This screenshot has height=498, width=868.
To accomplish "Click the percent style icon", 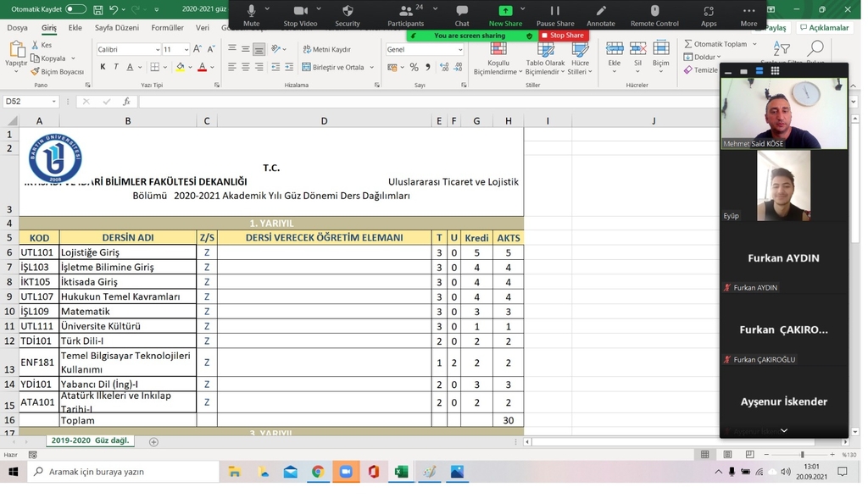I will 414,68.
